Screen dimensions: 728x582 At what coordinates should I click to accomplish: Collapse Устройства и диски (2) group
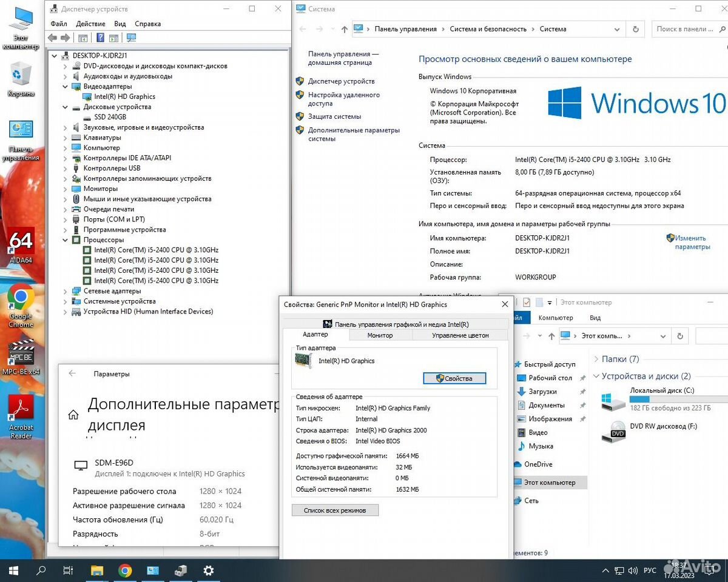(596, 376)
